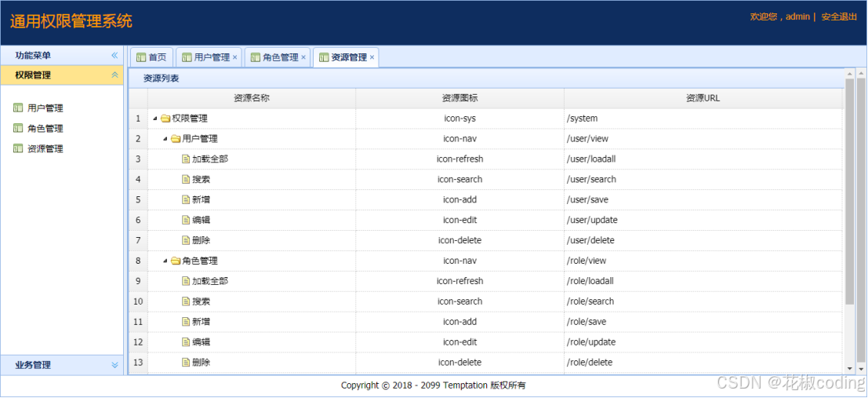Screen dimensions: 868x398
Task: Click the 通用权限管理系统 header title
Action: coord(71,22)
